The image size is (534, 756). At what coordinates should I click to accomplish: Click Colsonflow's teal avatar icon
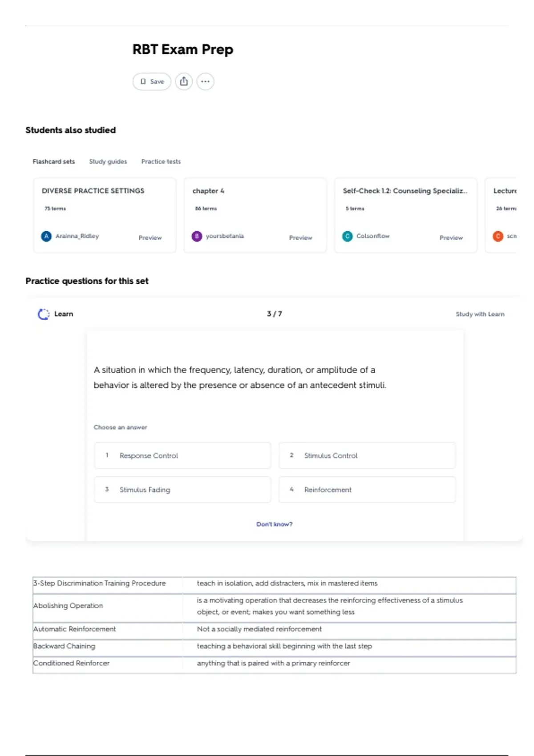348,236
